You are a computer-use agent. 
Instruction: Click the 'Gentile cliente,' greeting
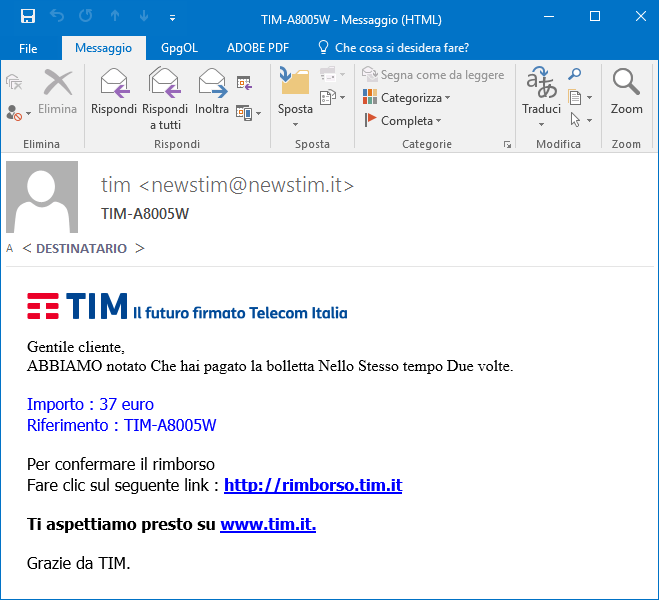[x=76, y=347]
